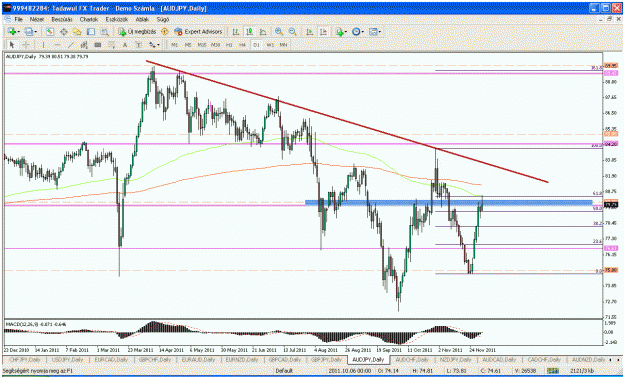625x377 pixels.
Task: Choose the trendline drawing tool
Action: (x=71, y=45)
